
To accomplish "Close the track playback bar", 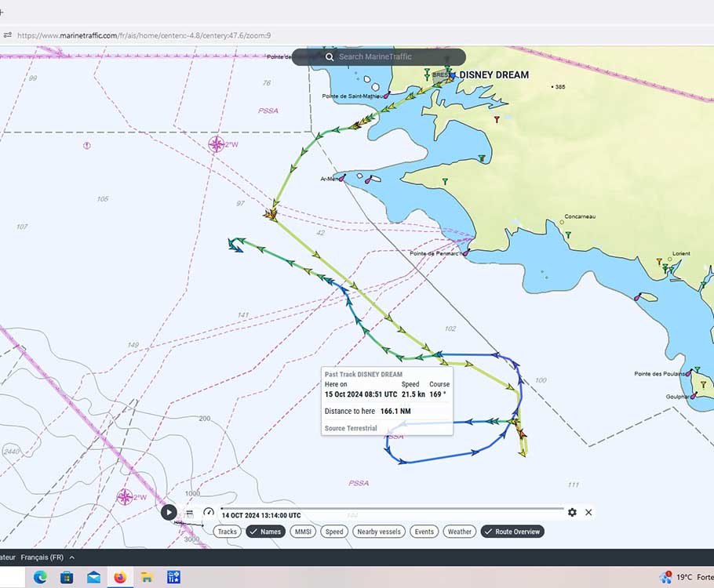I will tap(588, 513).
